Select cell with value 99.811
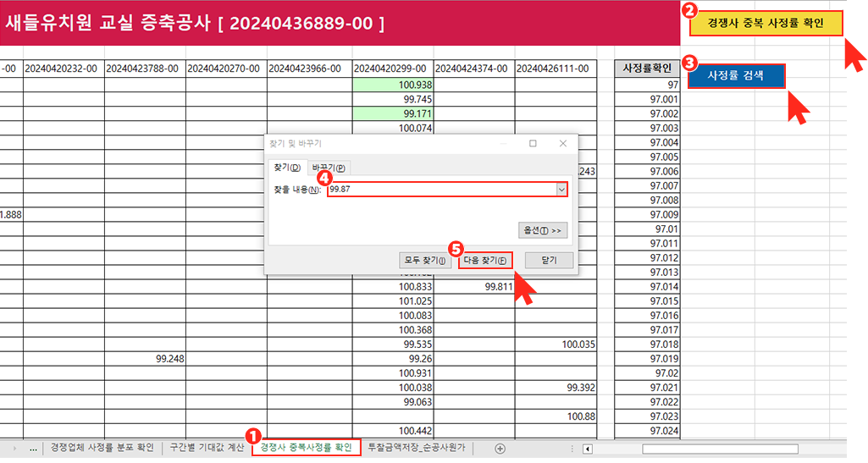The image size is (868, 463). point(474,287)
